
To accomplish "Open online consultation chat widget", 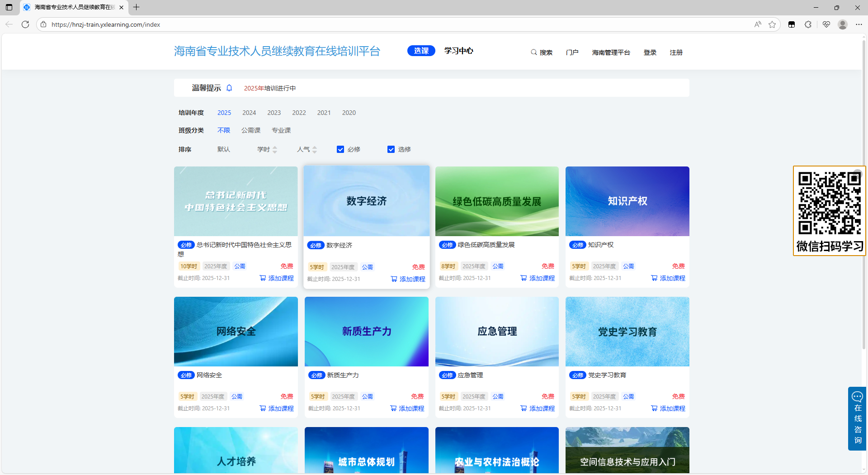I will 857,418.
